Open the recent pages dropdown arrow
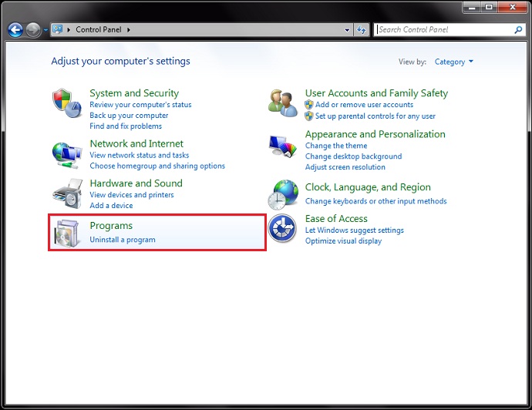Image resolution: width=532 pixels, height=410 pixels. 45,30
